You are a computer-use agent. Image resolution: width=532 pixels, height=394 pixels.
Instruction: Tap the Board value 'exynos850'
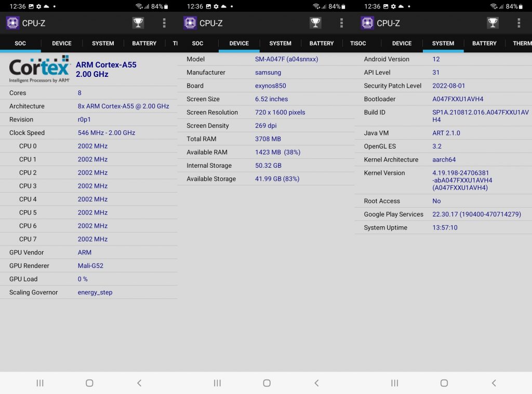tap(270, 86)
